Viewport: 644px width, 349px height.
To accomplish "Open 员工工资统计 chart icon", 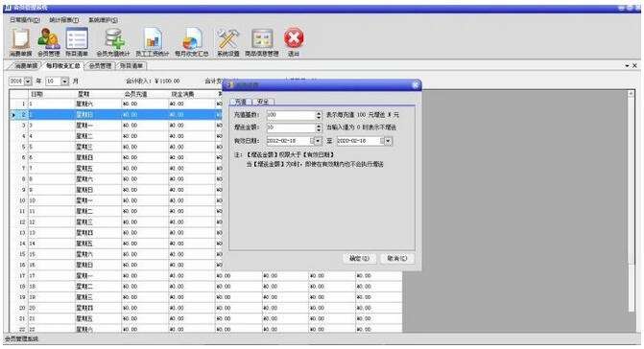I will (x=153, y=42).
